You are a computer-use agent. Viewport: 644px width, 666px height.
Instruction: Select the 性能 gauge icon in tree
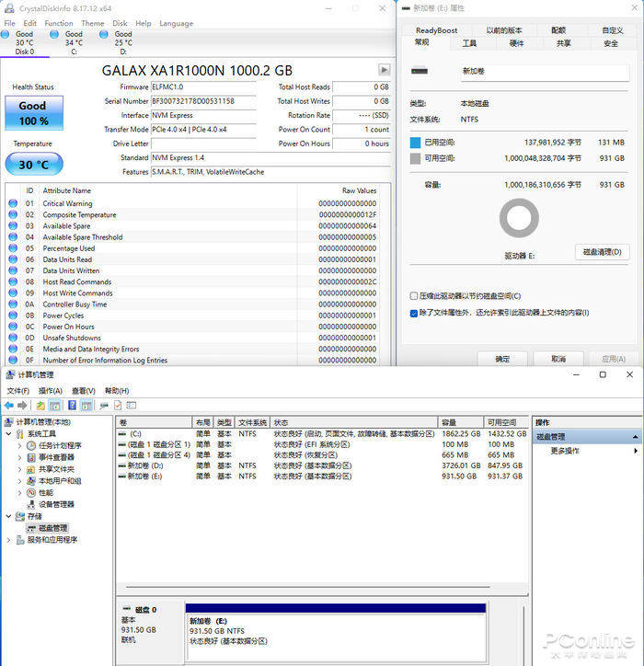tap(31, 493)
